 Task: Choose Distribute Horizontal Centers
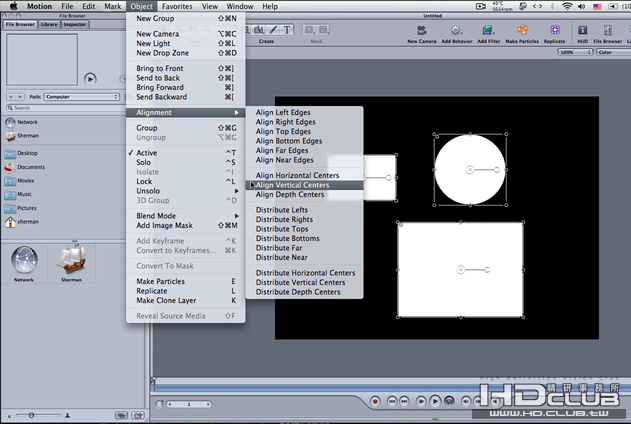[x=304, y=273]
